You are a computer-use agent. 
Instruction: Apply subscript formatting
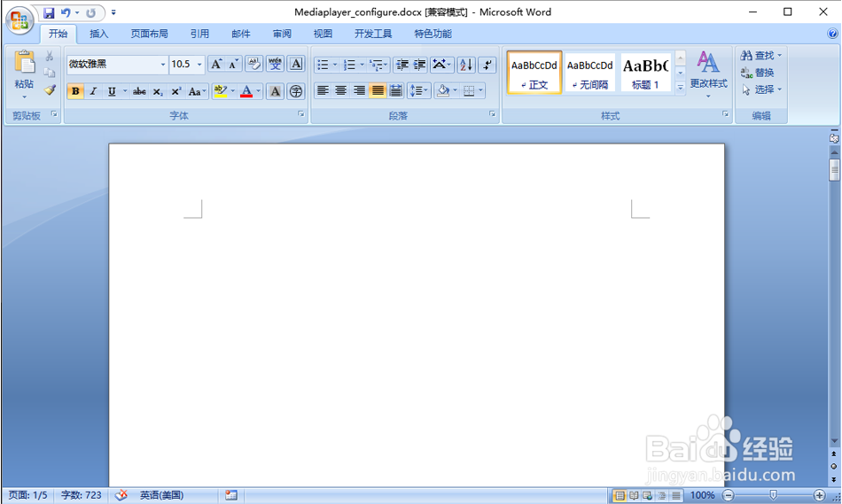(158, 91)
